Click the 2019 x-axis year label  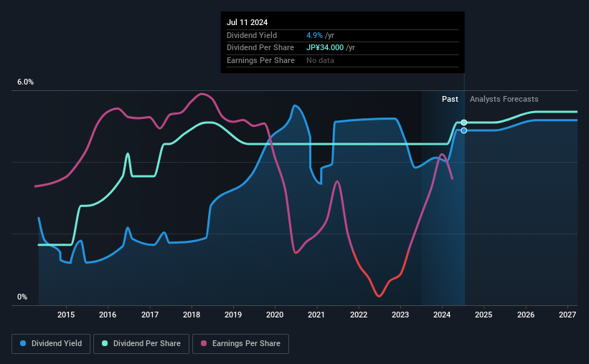pyautogui.click(x=233, y=315)
